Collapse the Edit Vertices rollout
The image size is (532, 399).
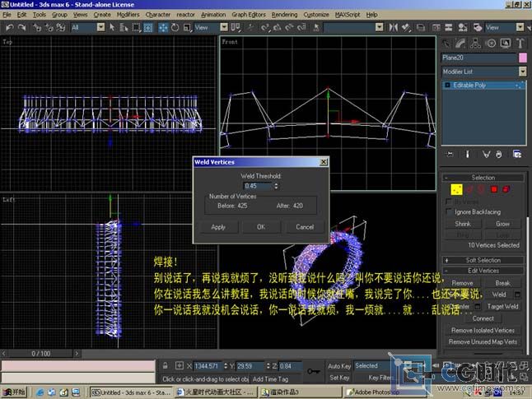[483, 271]
